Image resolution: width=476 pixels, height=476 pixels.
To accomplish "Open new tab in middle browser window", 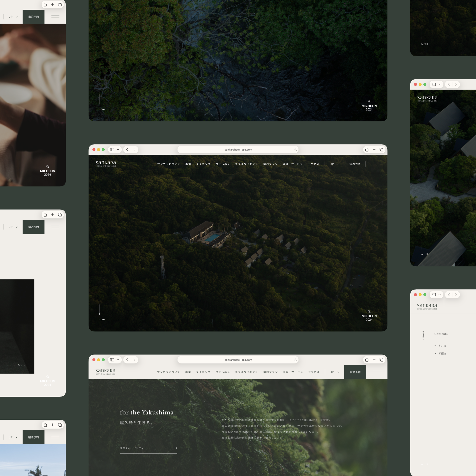I will click(x=374, y=149).
